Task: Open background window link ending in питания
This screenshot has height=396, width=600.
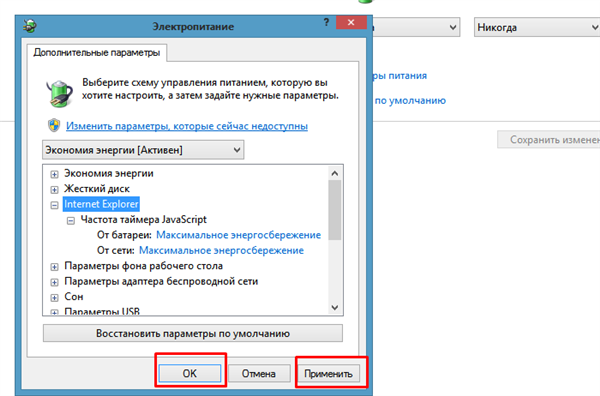Action: (x=400, y=76)
